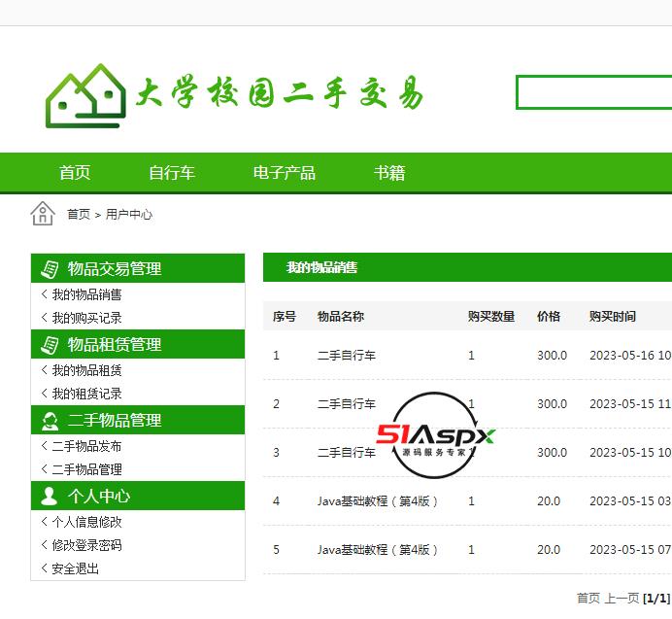This screenshot has height=619, width=672.
Task: Click the 物品名称 column header
Action: 341,317
